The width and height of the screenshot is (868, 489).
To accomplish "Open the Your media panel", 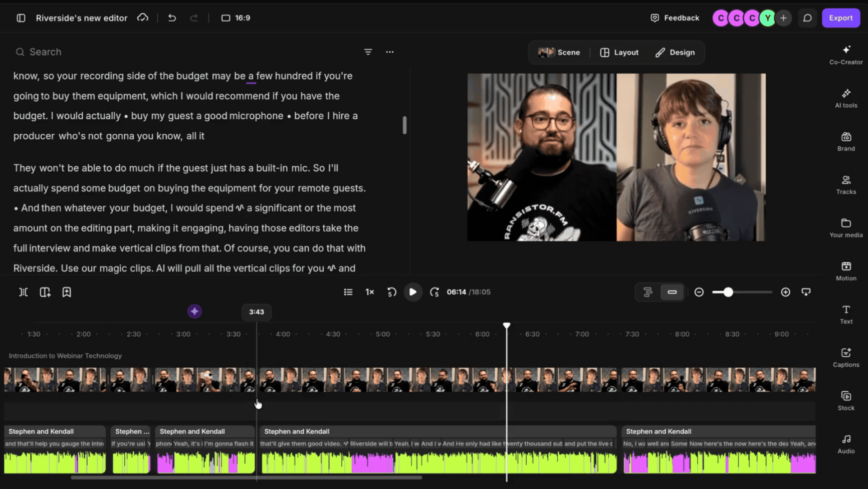I will tap(846, 227).
